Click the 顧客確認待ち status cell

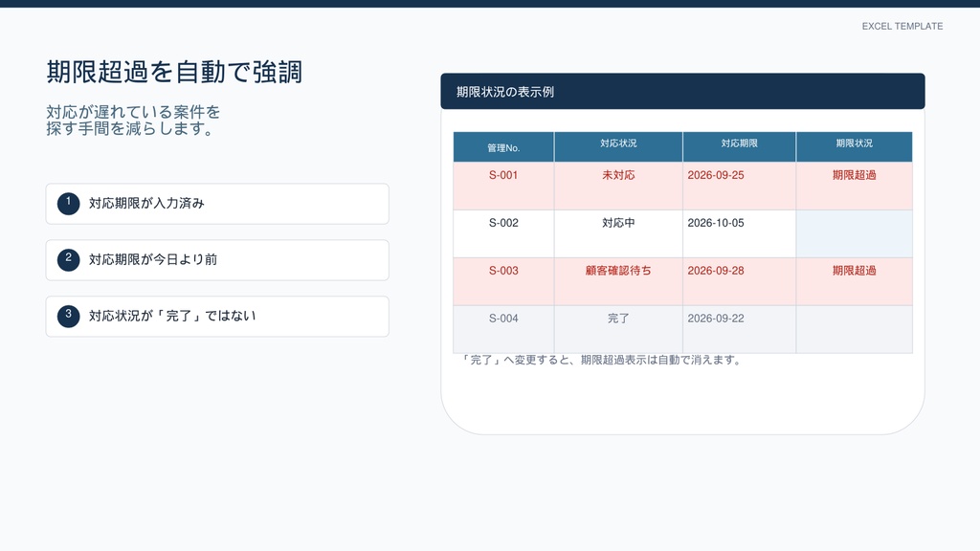(x=618, y=282)
